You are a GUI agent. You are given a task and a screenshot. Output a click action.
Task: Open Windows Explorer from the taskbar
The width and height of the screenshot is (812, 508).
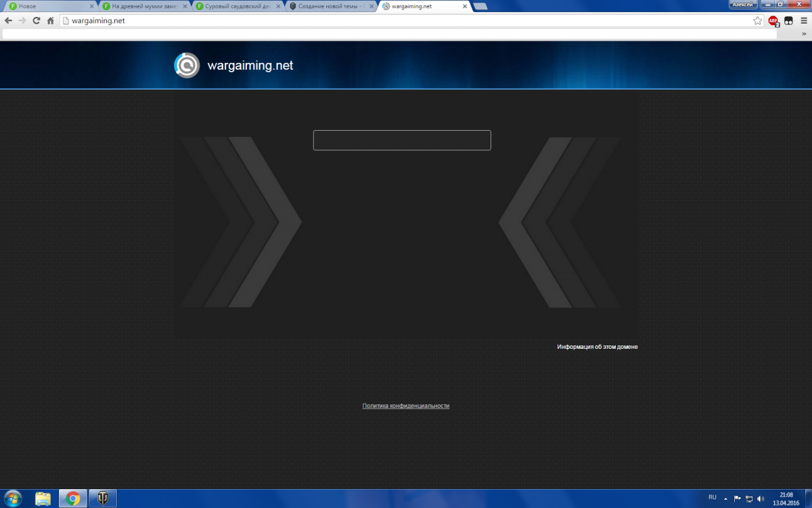tap(43, 499)
